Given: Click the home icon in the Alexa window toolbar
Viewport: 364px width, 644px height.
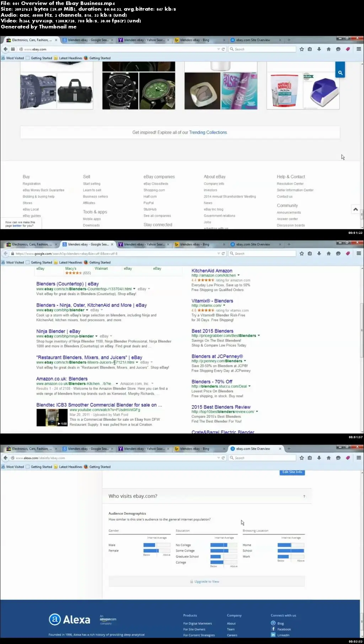Looking at the screenshot, I should pyautogui.click(x=328, y=458).
